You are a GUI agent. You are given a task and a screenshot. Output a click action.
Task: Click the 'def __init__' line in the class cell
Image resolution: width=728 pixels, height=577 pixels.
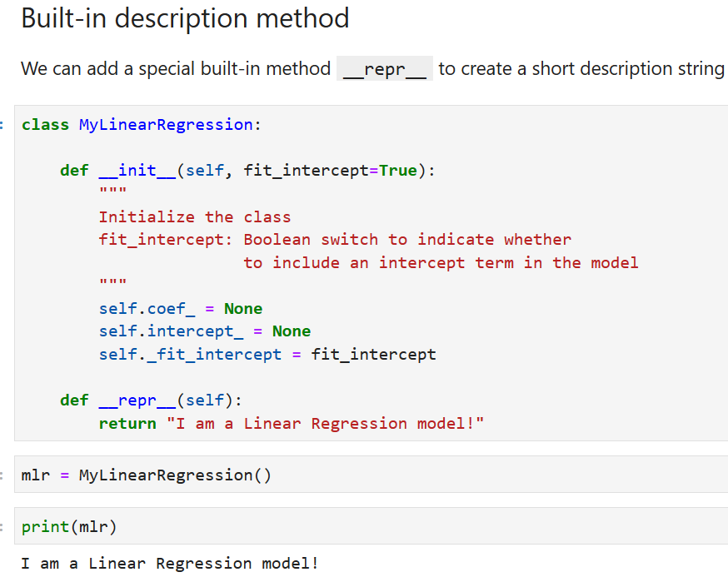[x=247, y=171]
